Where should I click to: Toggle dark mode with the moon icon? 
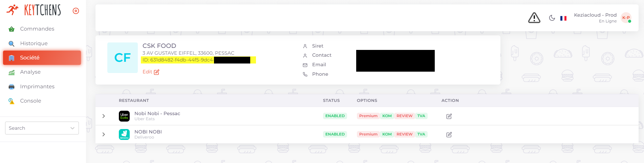[x=552, y=18]
